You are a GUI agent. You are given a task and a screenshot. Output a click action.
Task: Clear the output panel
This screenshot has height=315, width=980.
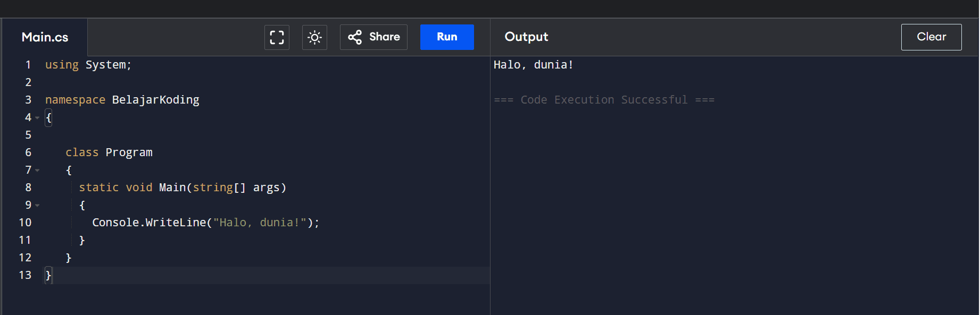pyautogui.click(x=931, y=37)
